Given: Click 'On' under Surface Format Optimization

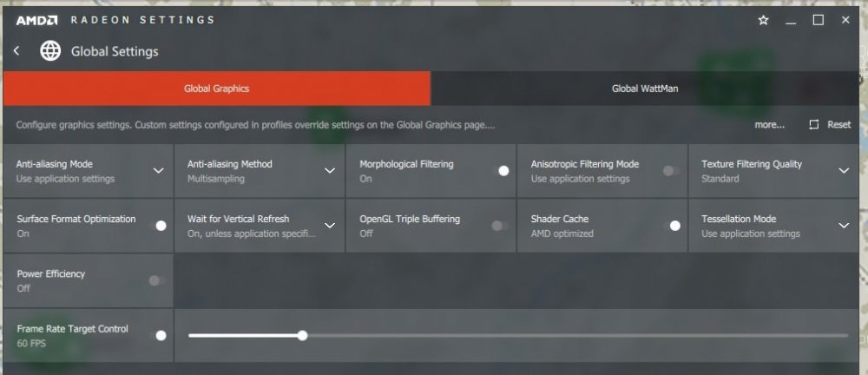Looking at the screenshot, I should tap(23, 234).
